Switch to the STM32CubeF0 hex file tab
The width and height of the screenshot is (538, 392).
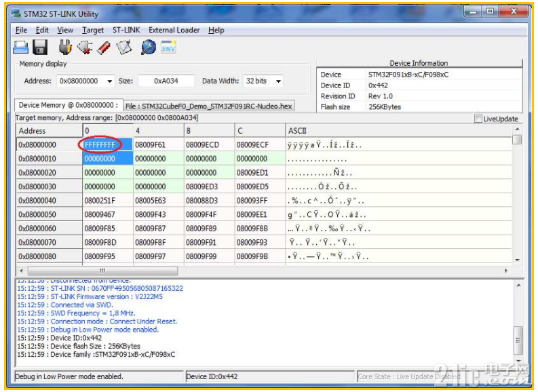(208, 106)
